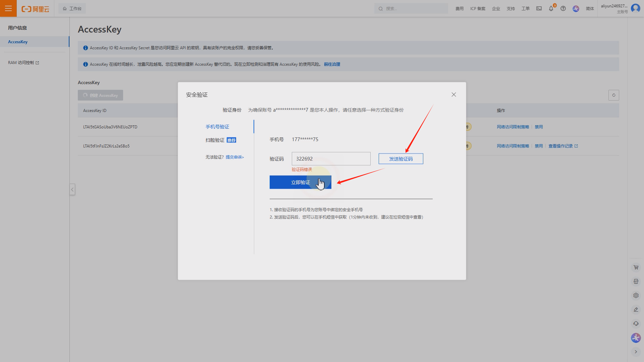Image resolution: width=644 pixels, height=362 pixels.
Task: Open the hamburger main menu
Action: 8,8
